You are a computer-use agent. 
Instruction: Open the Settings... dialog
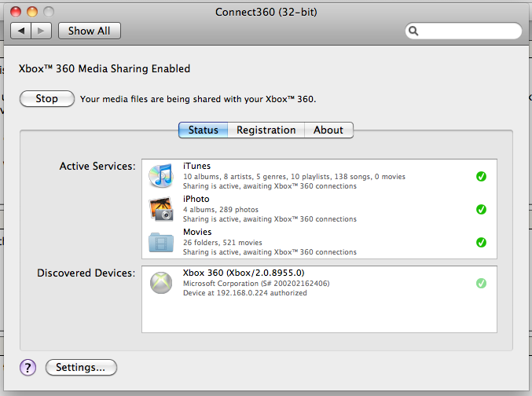tap(81, 368)
